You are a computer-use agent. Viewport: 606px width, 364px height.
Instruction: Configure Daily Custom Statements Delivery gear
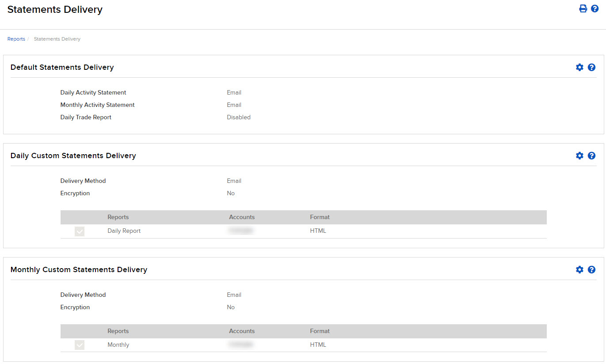pos(579,155)
